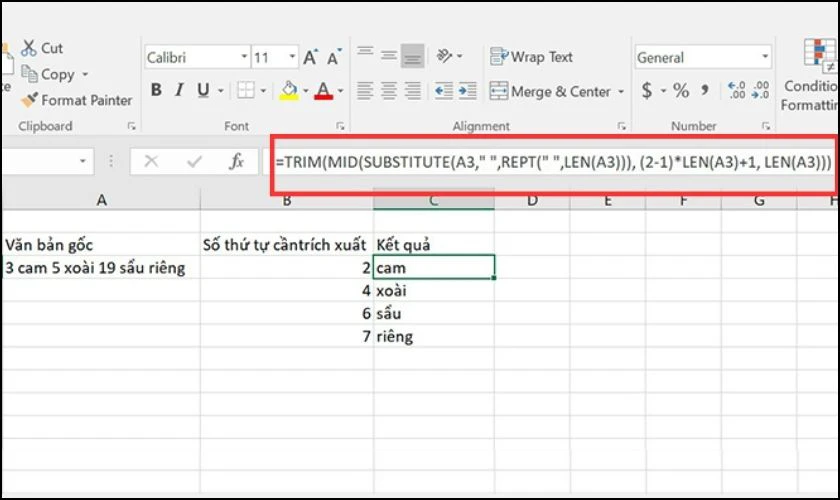The image size is (840, 500).
Task: Open Underline style dropdown arrow
Action: point(220,91)
